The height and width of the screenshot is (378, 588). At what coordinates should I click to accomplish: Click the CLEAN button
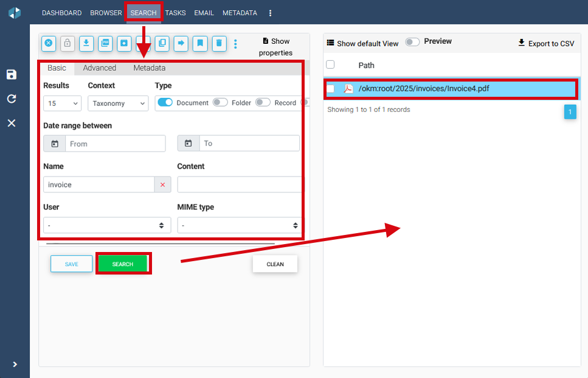(x=275, y=264)
